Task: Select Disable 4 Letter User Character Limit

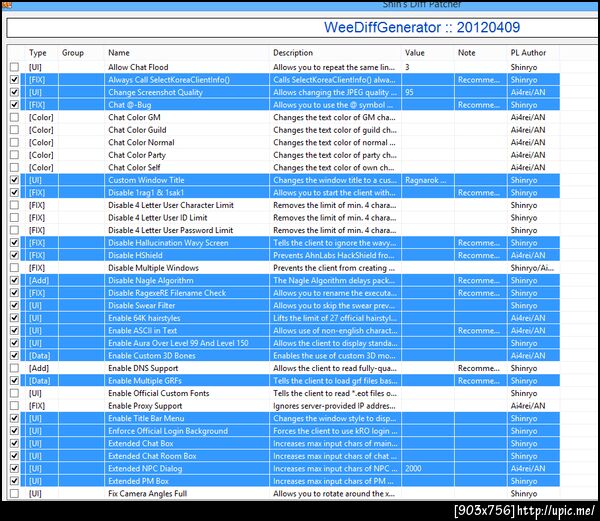Action: pos(171,205)
